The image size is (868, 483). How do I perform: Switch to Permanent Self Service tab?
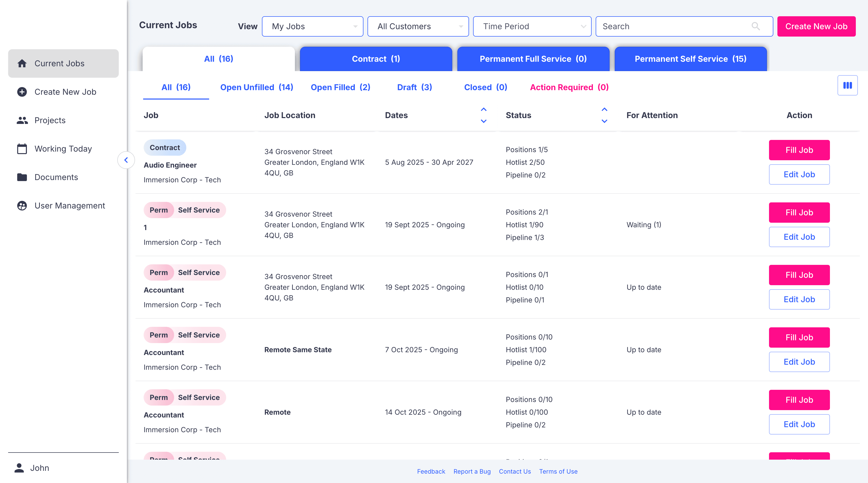(690, 59)
